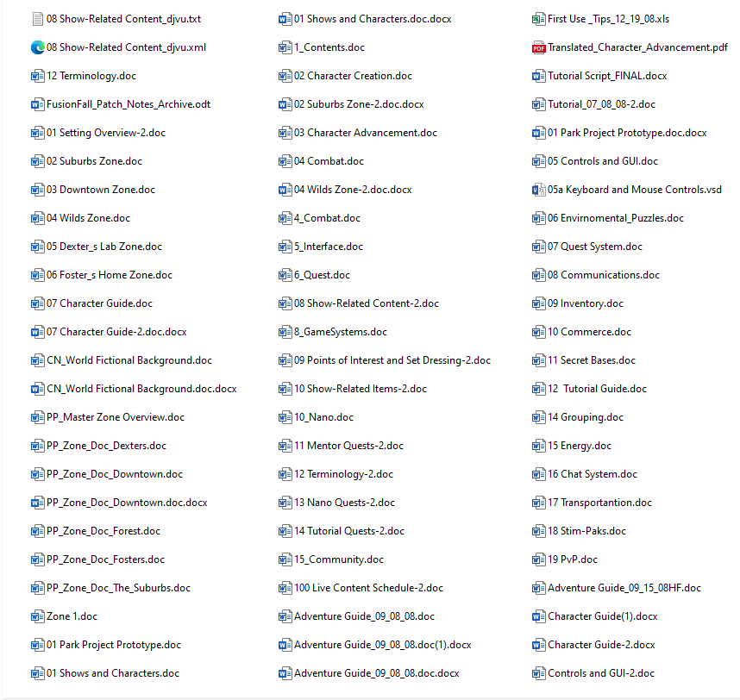740x700 pixels.
Task: Click the Word icon of Tutorial Script_FINAL.docx
Action: pos(538,76)
